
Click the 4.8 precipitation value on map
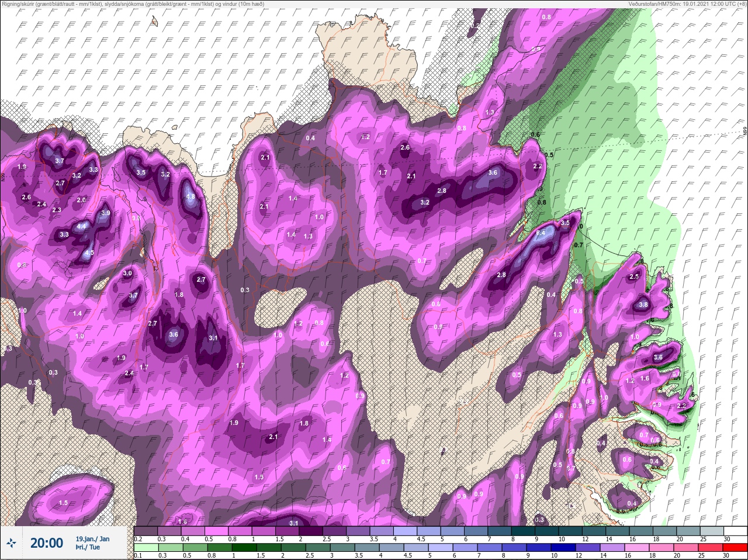pyautogui.click(x=191, y=197)
